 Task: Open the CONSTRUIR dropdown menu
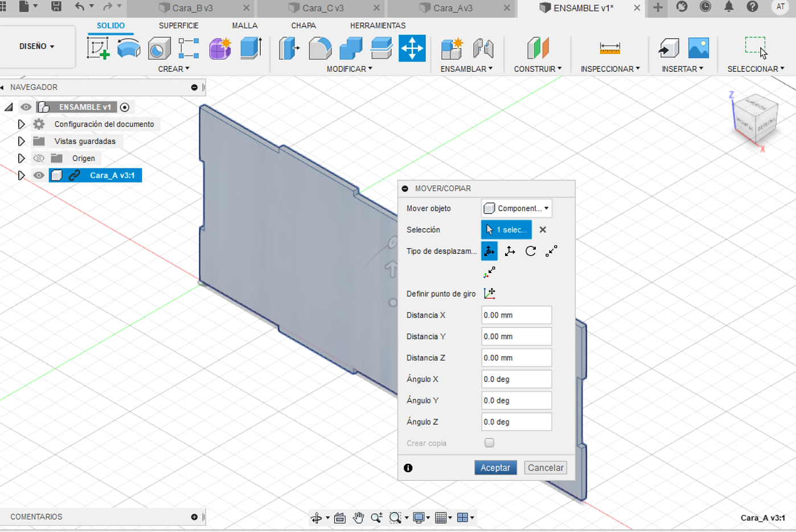pos(537,69)
